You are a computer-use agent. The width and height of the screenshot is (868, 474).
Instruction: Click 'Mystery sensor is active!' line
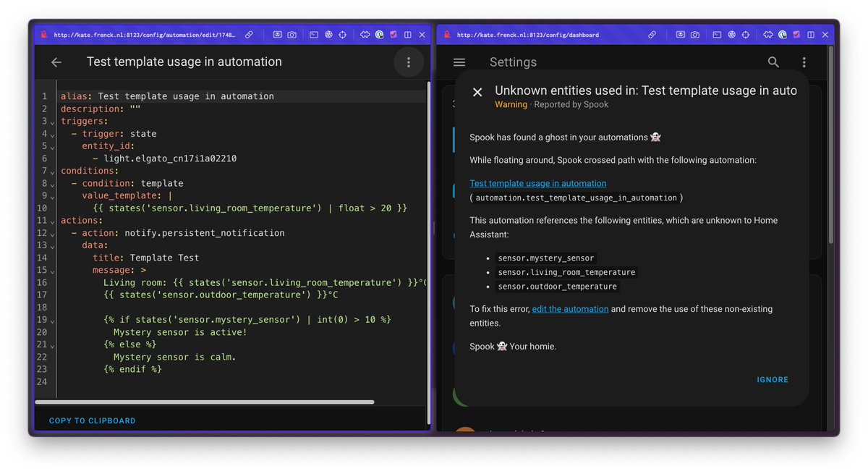[180, 332]
